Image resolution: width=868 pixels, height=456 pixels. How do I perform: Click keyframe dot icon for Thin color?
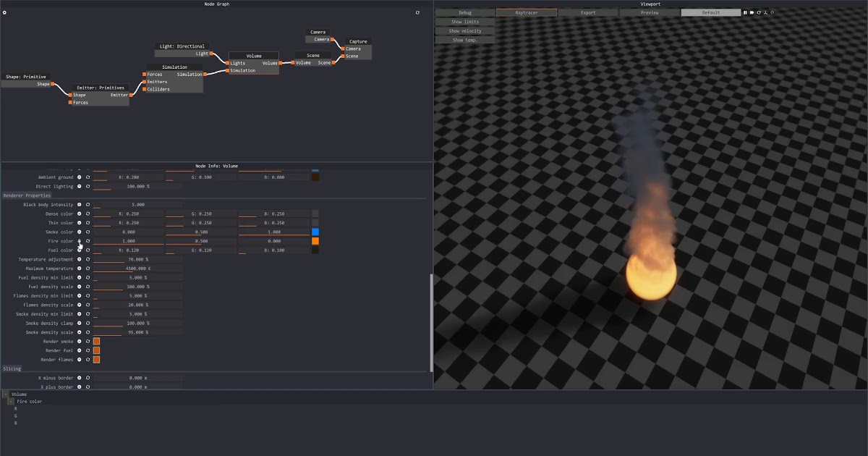coord(80,223)
